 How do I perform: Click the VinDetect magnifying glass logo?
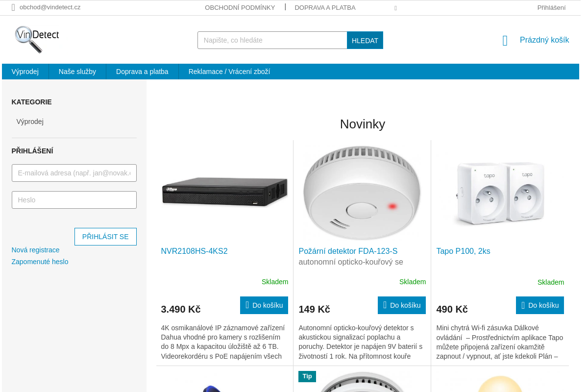37,39
